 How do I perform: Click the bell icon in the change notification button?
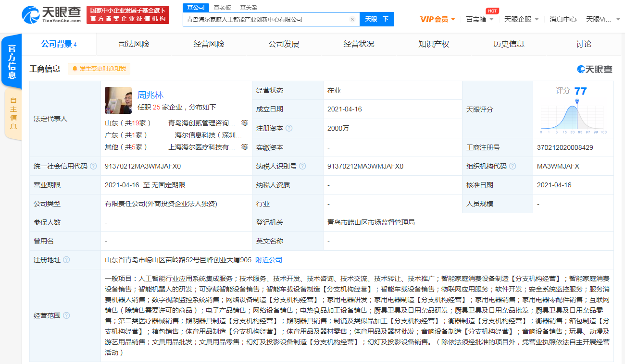tap(75, 69)
